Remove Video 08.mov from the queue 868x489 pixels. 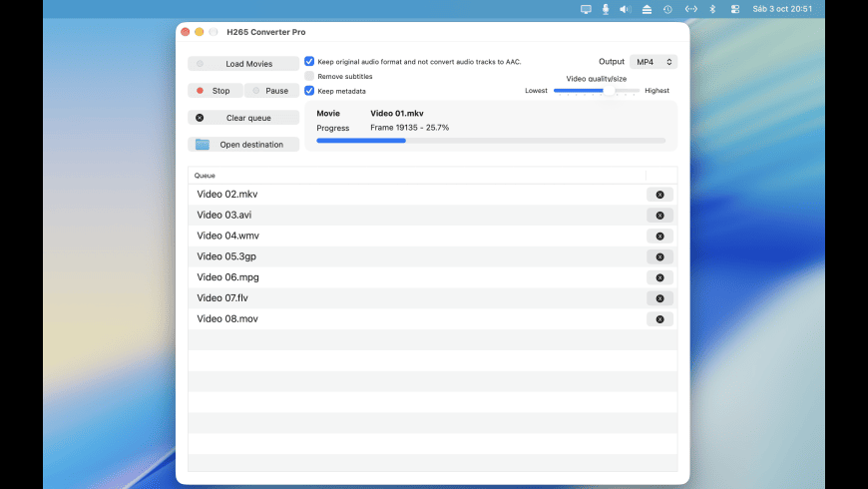pos(659,319)
